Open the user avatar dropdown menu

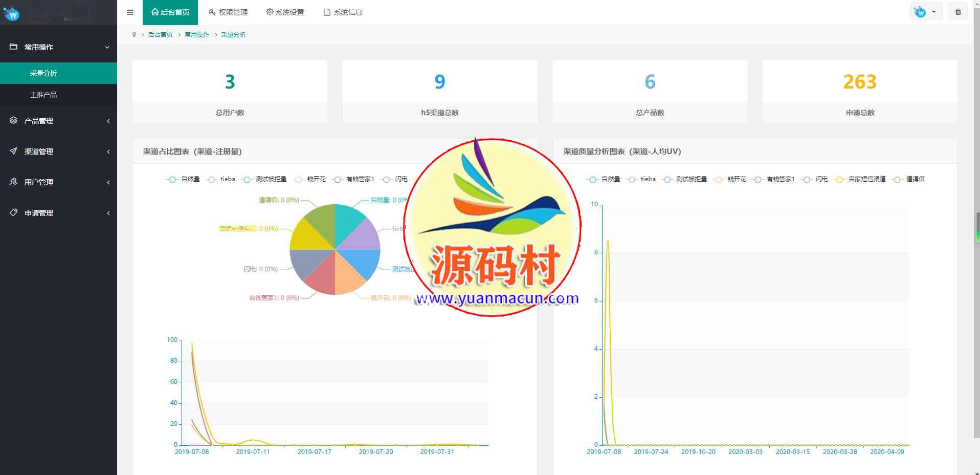tap(926, 12)
